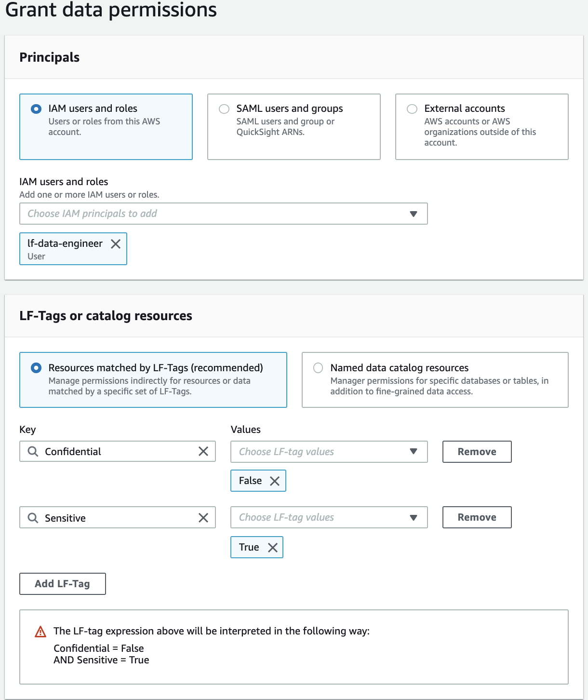Select the SAML users and groups option
The height and width of the screenshot is (700, 588).
pos(224,109)
